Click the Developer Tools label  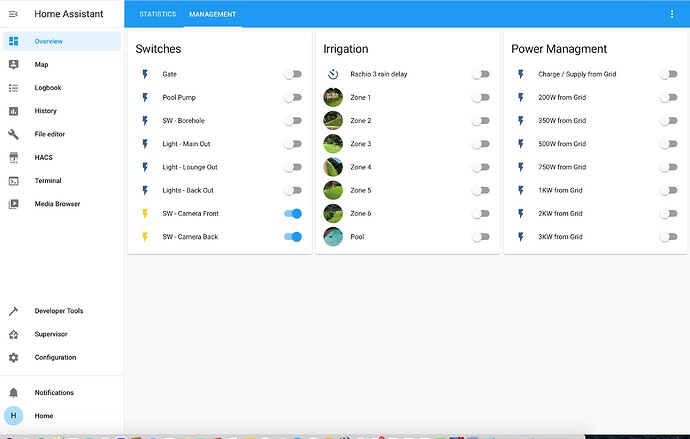coord(59,311)
